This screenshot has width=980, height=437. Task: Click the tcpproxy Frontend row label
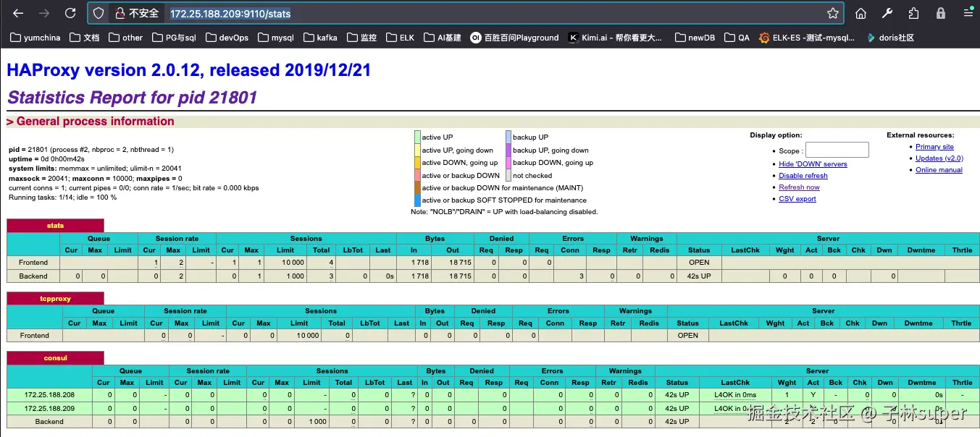(35, 336)
